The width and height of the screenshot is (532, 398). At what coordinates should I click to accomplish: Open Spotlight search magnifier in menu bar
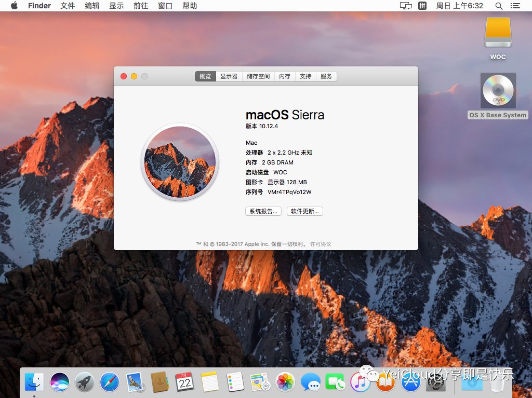(499, 6)
